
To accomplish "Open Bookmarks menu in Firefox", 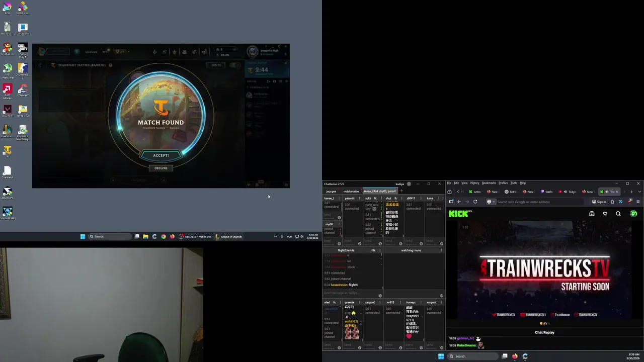I will pos(489,183).
